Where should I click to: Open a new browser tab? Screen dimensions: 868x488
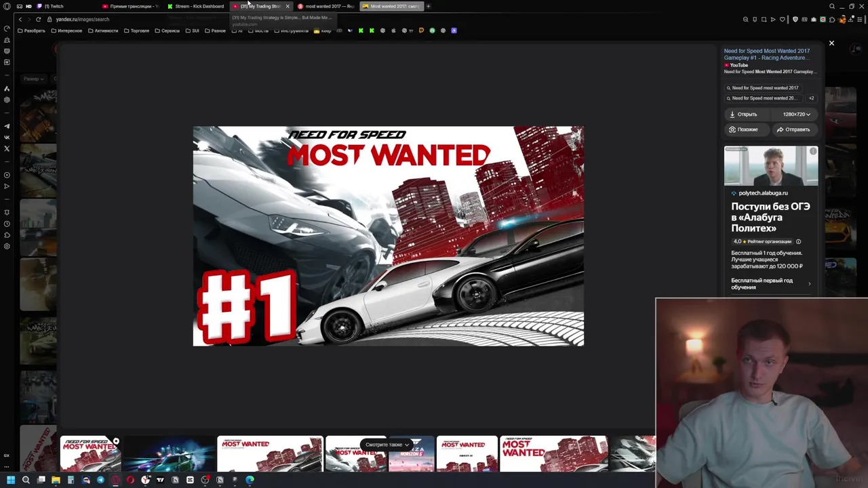tap(428, 6)
